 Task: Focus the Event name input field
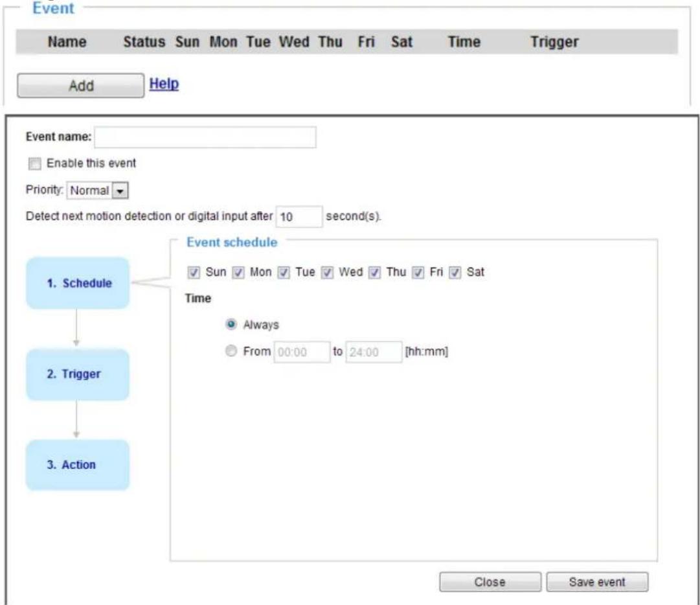[x=205, y=137]
